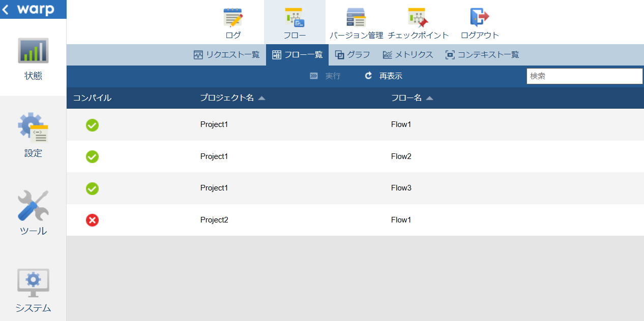Image resolution: width=644 pixels, height=321 pixels.
Task: Open the ログ log view
Action: (x=233, y=22)
